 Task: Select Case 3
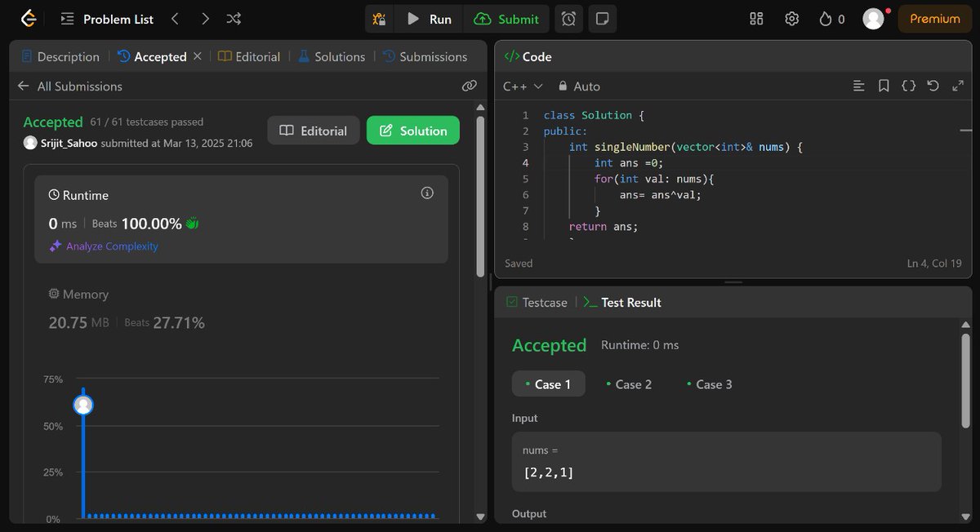click(x=709, y=383)
